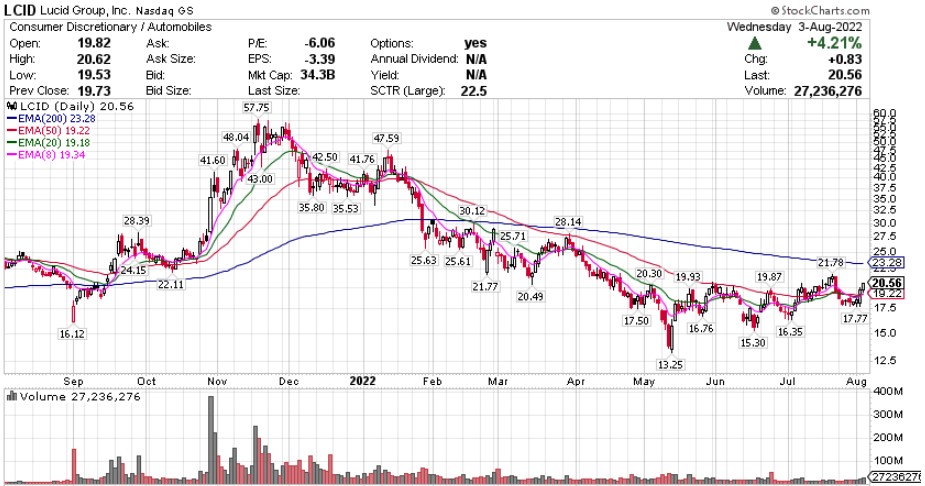The width and height of the screenshot is (925, 486).
Task: Click the tall November volume spike bar
Action: 211,440
